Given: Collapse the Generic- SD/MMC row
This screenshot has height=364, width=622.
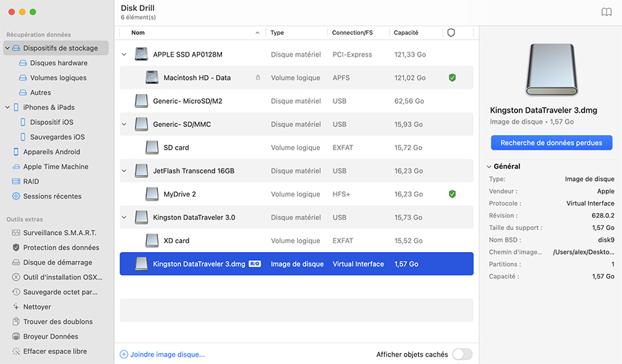Looking at the screenshot, I should pos(124,124).
